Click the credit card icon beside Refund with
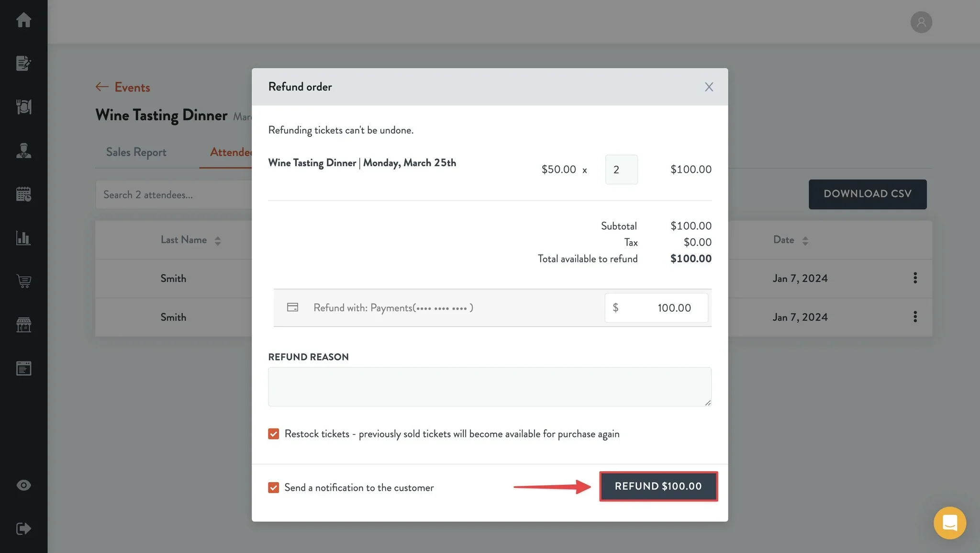The image size is (980, 553). point(292,307)
